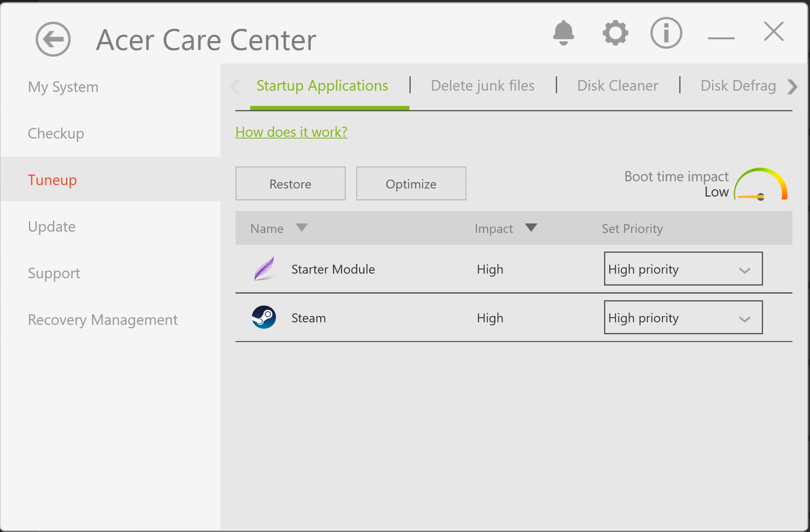Open Recovery Management in the sidebar
This screenshot has width=810, height=532.
click(103, 320)
